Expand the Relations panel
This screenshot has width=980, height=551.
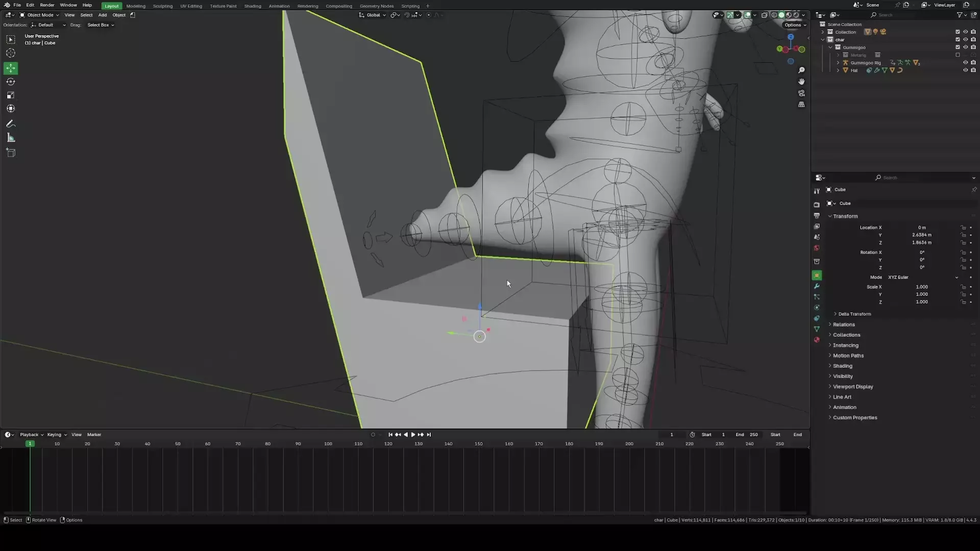point(844,324)
